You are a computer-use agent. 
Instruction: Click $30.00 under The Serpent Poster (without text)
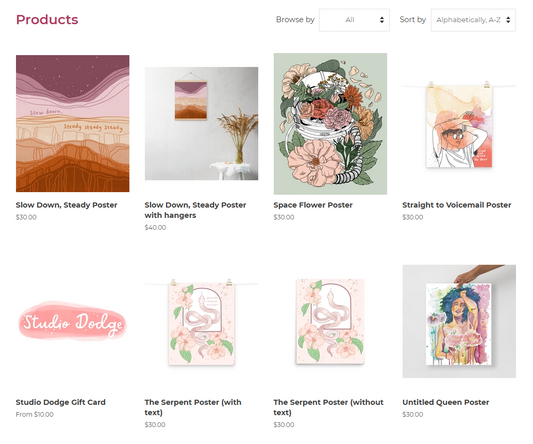[x=284, y=425]
